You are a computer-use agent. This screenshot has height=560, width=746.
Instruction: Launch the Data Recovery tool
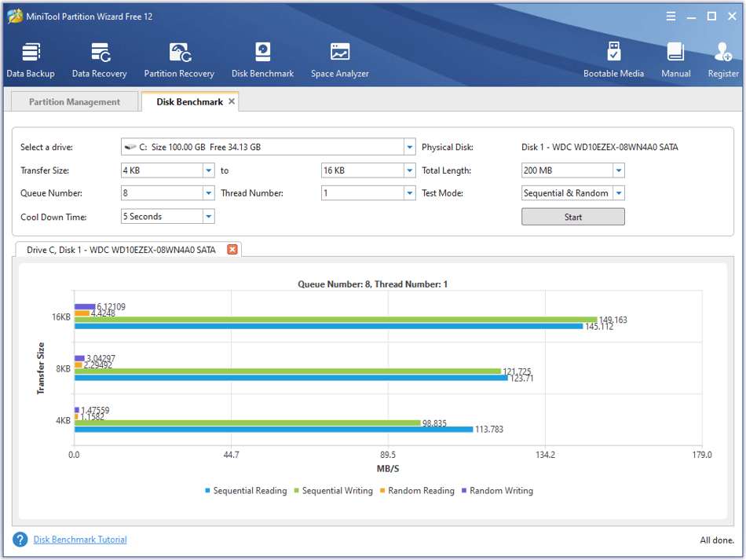100,60
